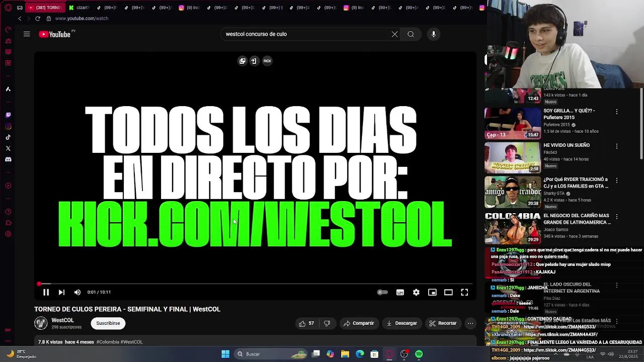
Task: Open options for 'SOY GRILLA' video
Action: tap(617, 112)
